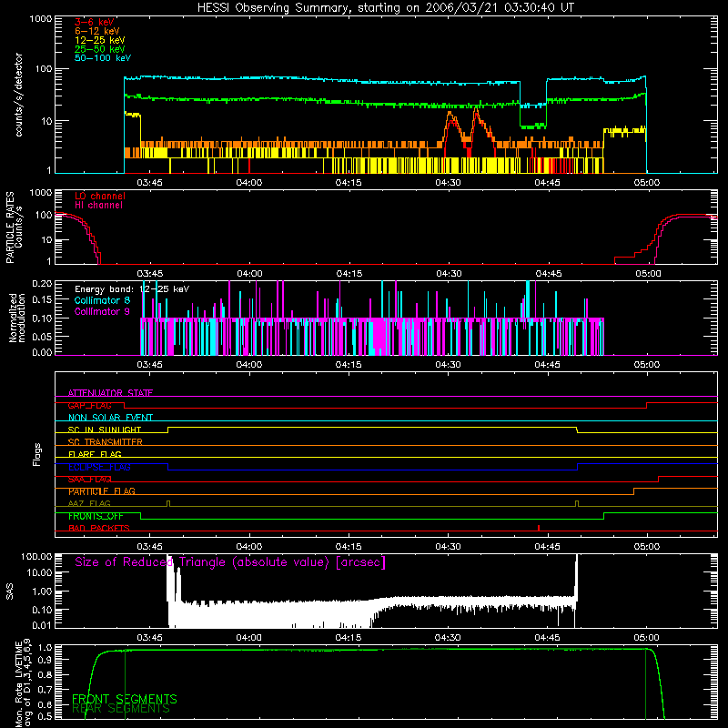Select the SAA_FLAG label
The image size is (728, 728).
89,480
